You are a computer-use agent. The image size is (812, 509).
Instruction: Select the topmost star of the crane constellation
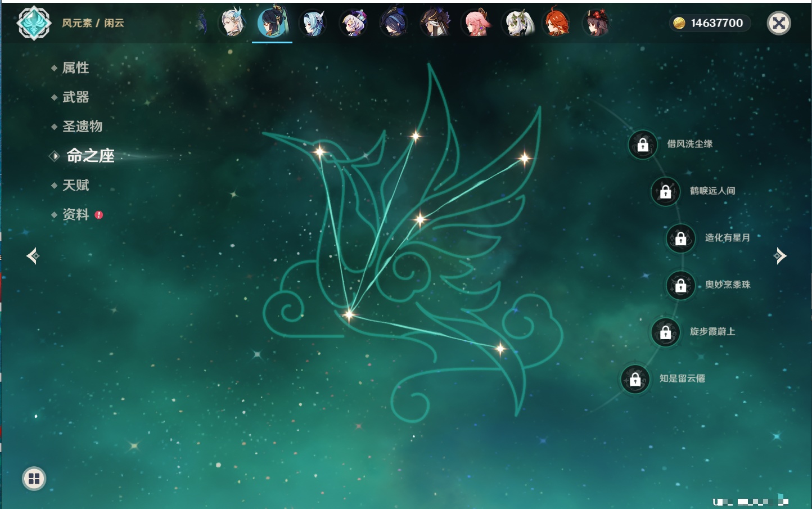pyautogui.click(x=416, y=136)
